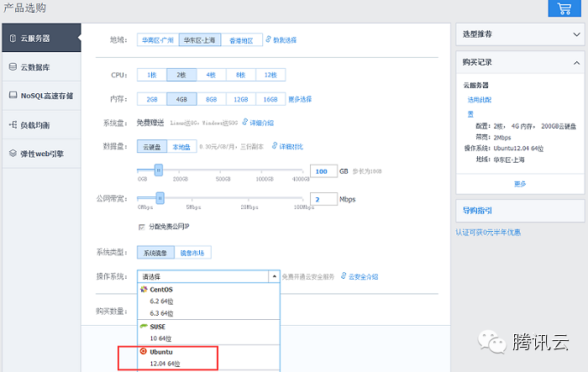Switch to 镜像市场 system type
Viewport: 588px width, 372px height.
click(x=192, y=253)
